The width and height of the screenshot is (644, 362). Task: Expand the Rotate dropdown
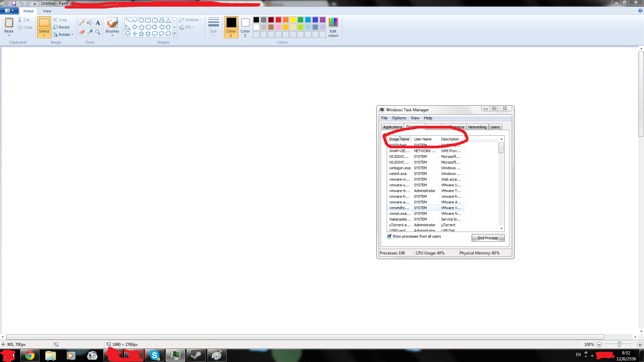[x=72, y=35]
